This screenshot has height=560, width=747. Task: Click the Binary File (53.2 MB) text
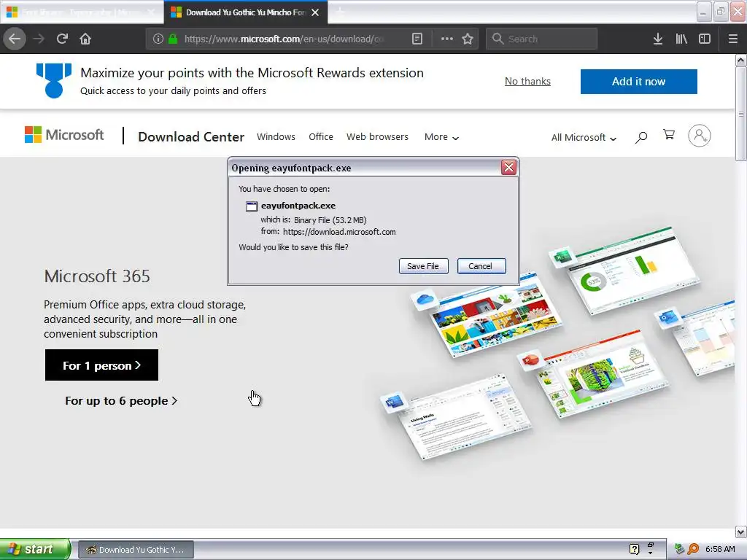point(330,220)
